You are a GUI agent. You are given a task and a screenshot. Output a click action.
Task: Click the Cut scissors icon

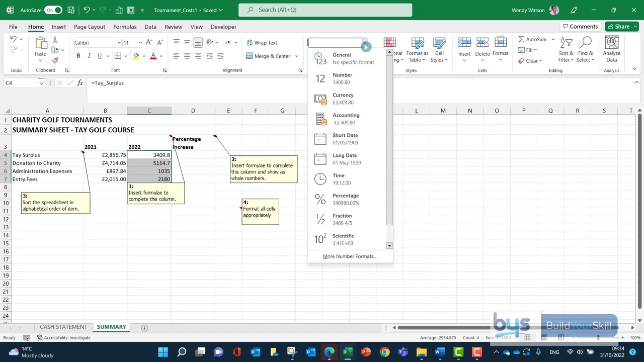pos(55,40)
